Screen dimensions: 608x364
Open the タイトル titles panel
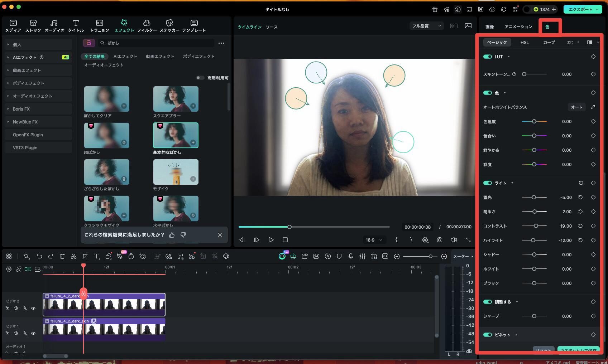point(76,26)
